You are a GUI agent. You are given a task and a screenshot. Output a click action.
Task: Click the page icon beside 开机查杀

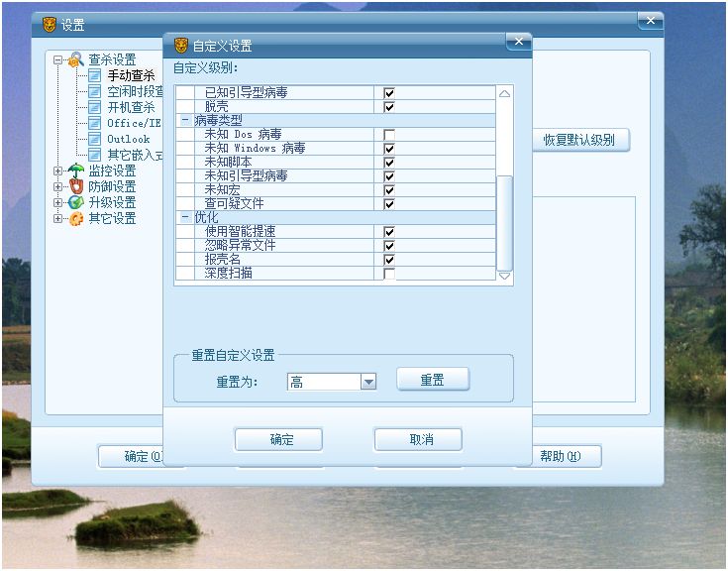94,107
